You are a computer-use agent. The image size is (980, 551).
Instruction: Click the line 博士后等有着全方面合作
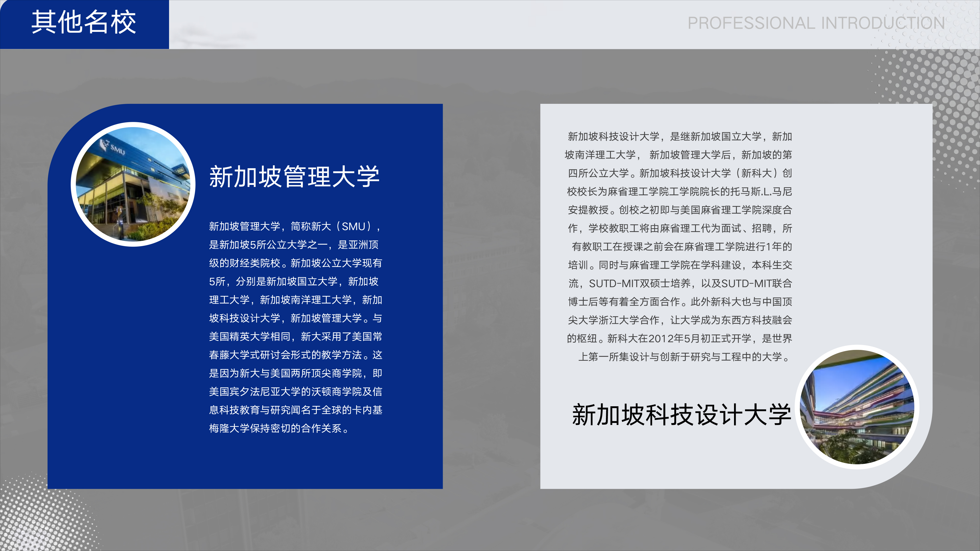pos(680,301)
